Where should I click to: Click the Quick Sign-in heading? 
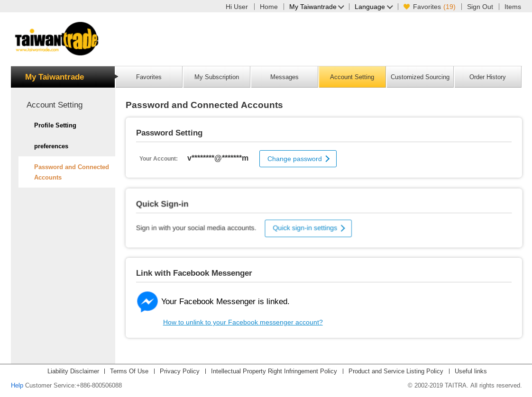click(x=162, y=204)
